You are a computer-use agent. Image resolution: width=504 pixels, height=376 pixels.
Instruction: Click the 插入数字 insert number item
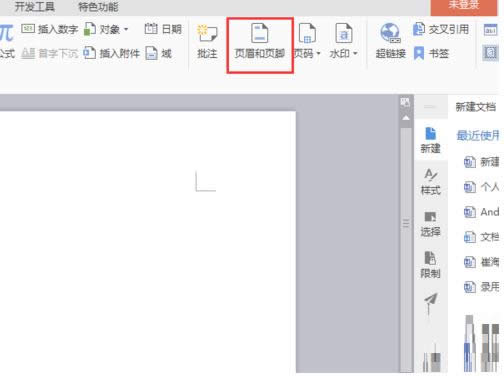point(49,29)
